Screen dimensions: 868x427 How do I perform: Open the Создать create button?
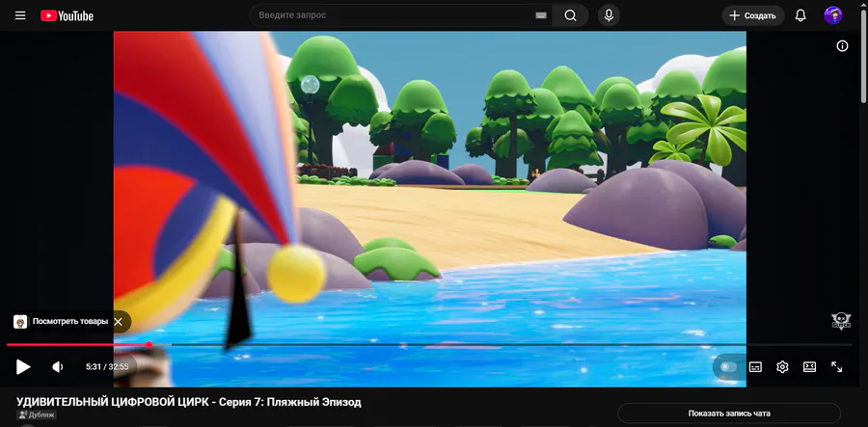753,15
